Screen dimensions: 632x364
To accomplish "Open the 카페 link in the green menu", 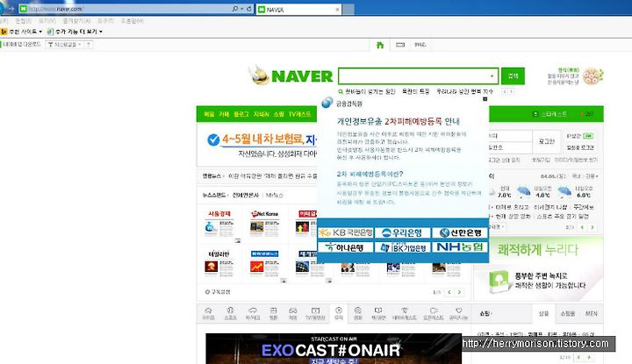I will tap(224, 114).
